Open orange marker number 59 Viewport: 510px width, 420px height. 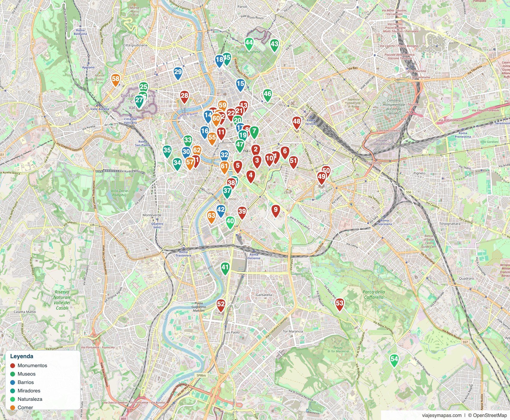pyautogui.click(x=222, y=106)
